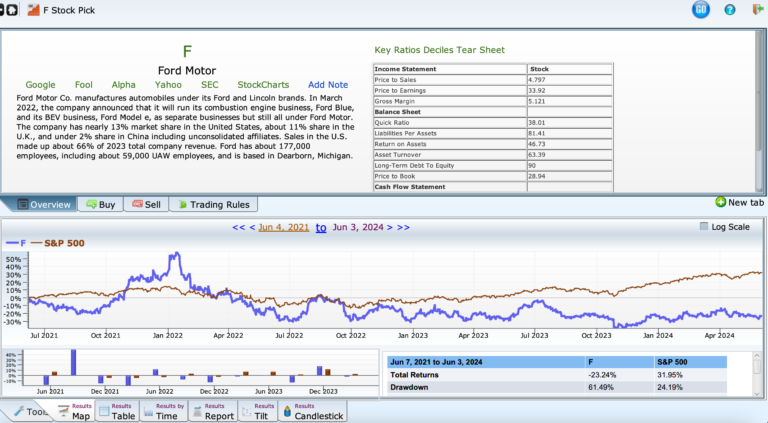Image resolution: width=768 pixels, height=423 pixels.
Task: Click the Drawdown row label
Action: click(x=409, y=387)
